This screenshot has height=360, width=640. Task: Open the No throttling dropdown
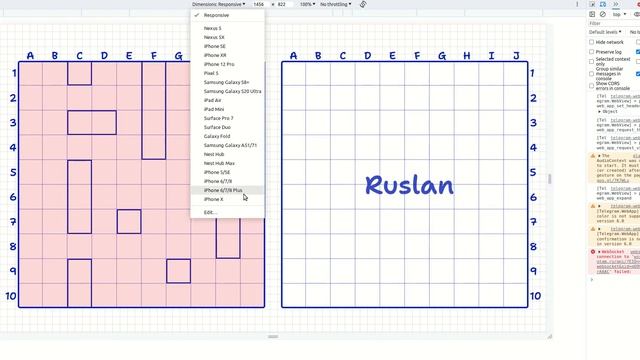point(336,4)
